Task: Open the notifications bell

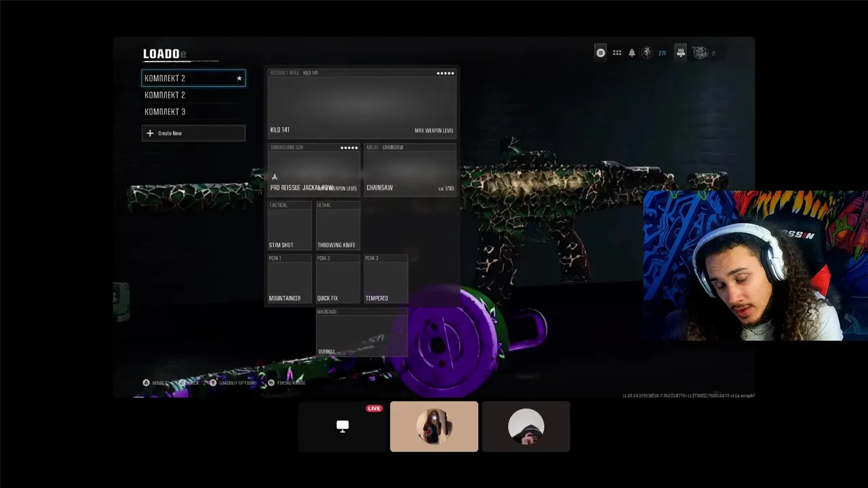Action: tap(632, 53)
